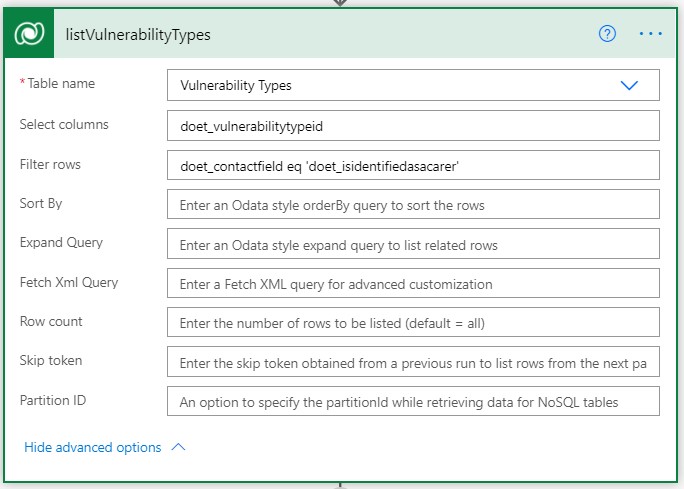
Task: Click the 'Vulnerability Types' table name value
Action: tap(236, 86)
